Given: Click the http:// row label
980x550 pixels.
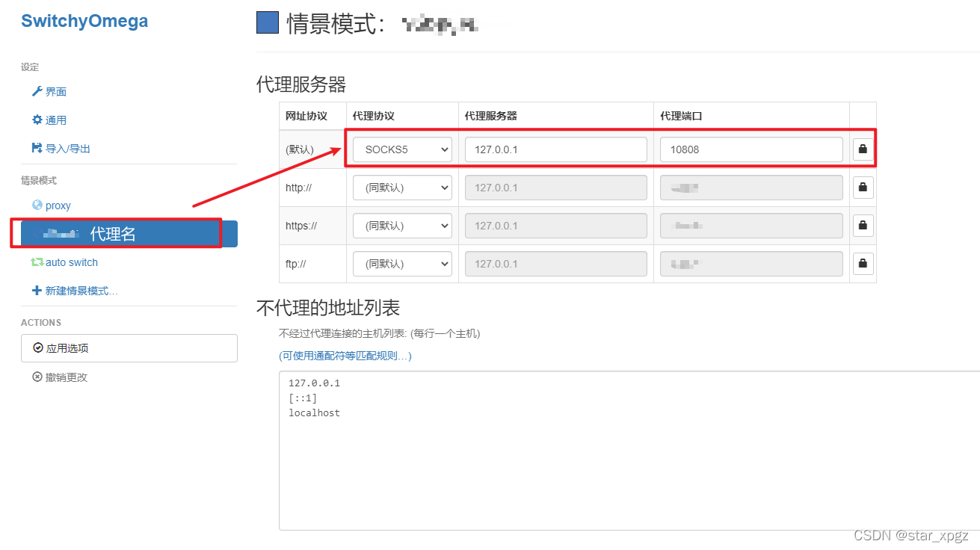Looking at the screenshot, I should point(298,188).
